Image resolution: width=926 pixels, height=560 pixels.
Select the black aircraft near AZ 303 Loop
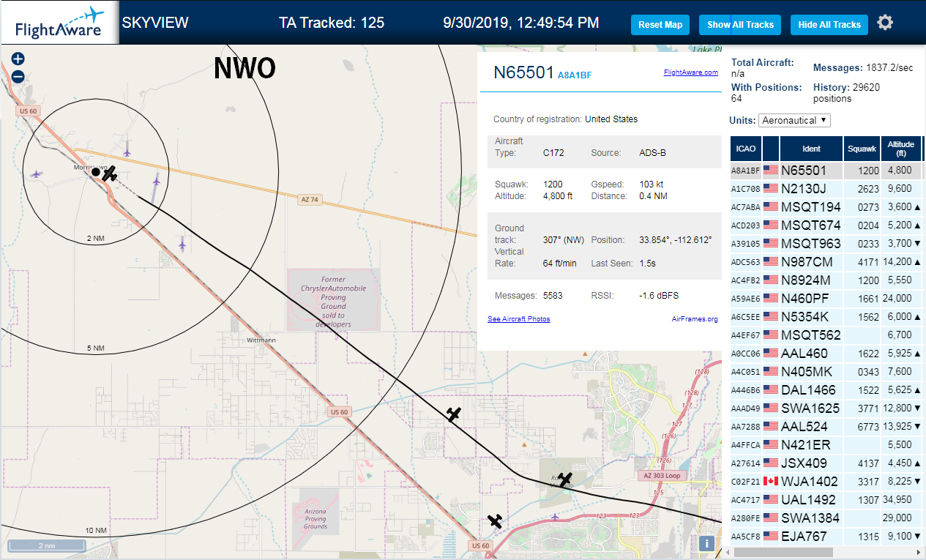pyautogui.click(x=565, y=480)
